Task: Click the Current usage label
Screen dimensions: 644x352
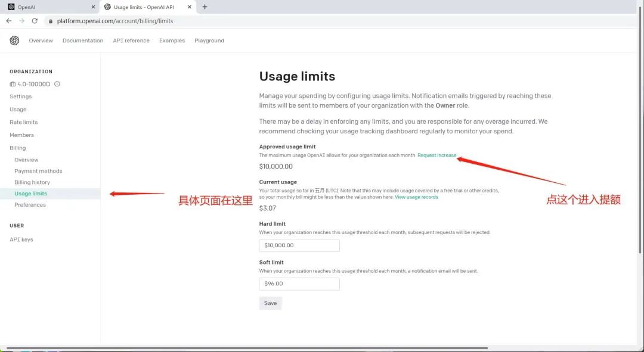Action: click(x=278, y=182)
